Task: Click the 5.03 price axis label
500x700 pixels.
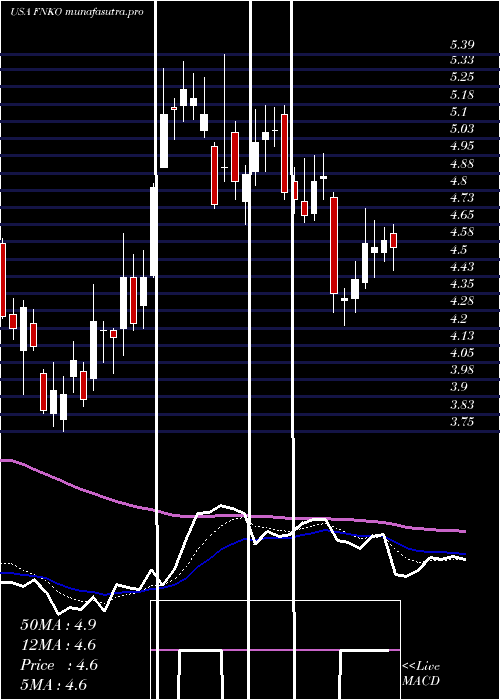Action: [x=462, y=129]
